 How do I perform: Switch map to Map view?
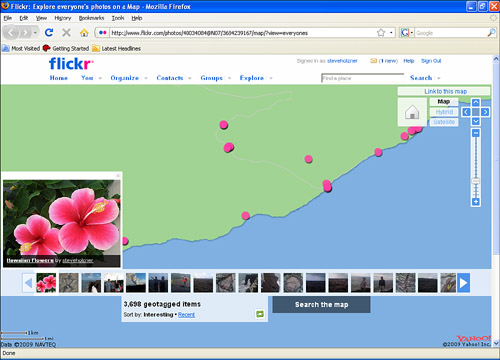444,102
